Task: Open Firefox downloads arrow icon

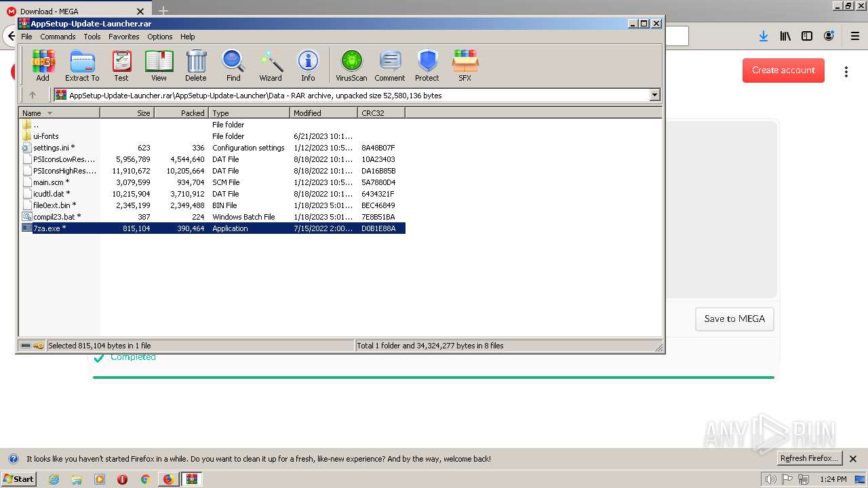Action: click(x=764, y=37)
